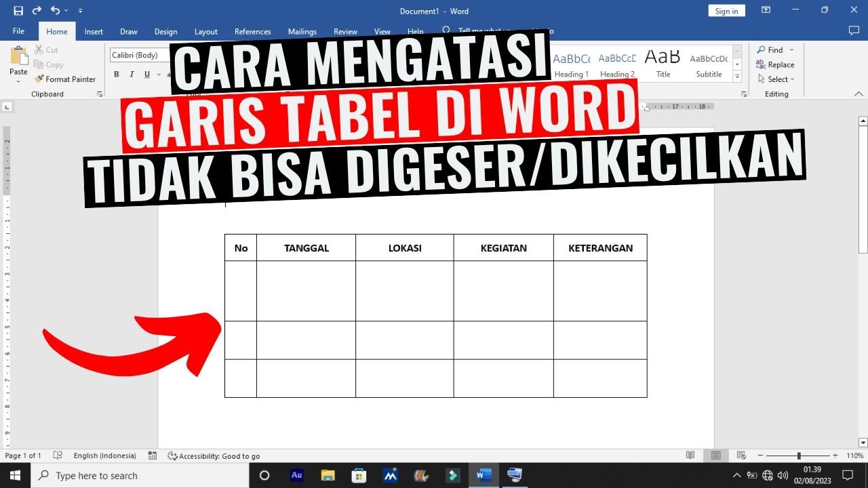Switch to the View tab

click(x=382, y=31)
